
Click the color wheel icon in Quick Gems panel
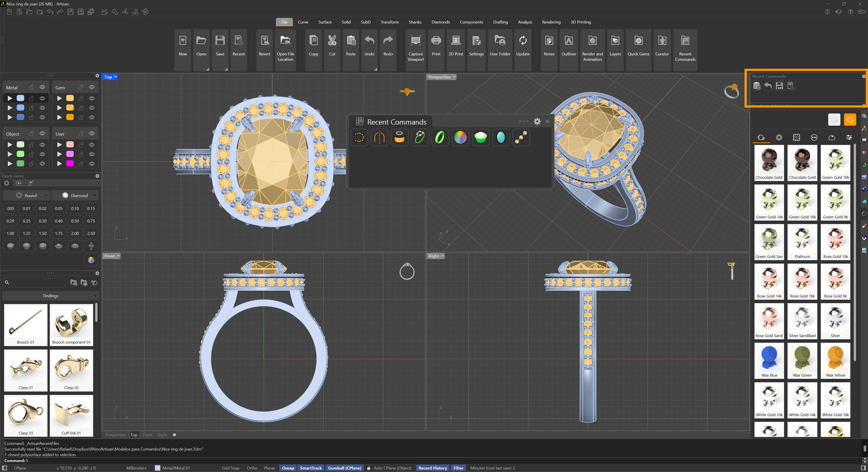pos(91,260)
